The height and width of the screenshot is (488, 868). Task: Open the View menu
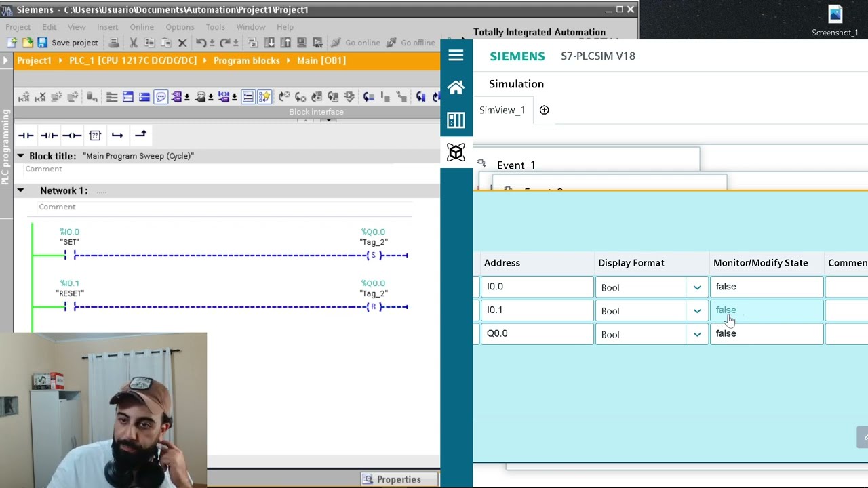77,27
